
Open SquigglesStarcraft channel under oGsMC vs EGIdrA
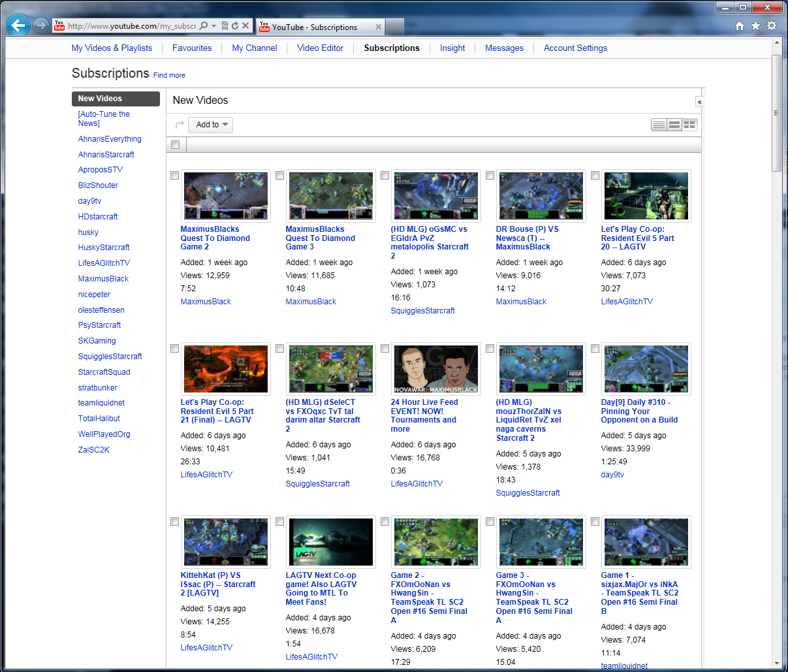(422, 311)
